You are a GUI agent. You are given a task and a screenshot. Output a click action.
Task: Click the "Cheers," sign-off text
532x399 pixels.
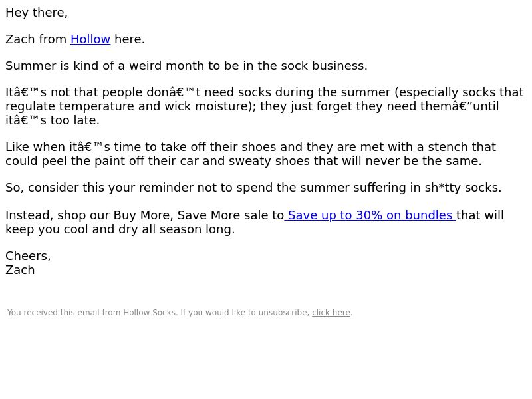28,256
